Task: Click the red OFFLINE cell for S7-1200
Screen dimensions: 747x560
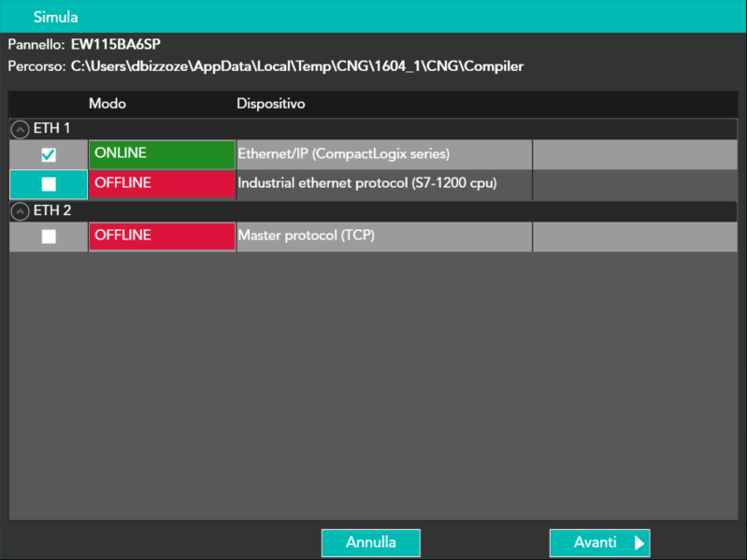Action: (x=162, y=184)
